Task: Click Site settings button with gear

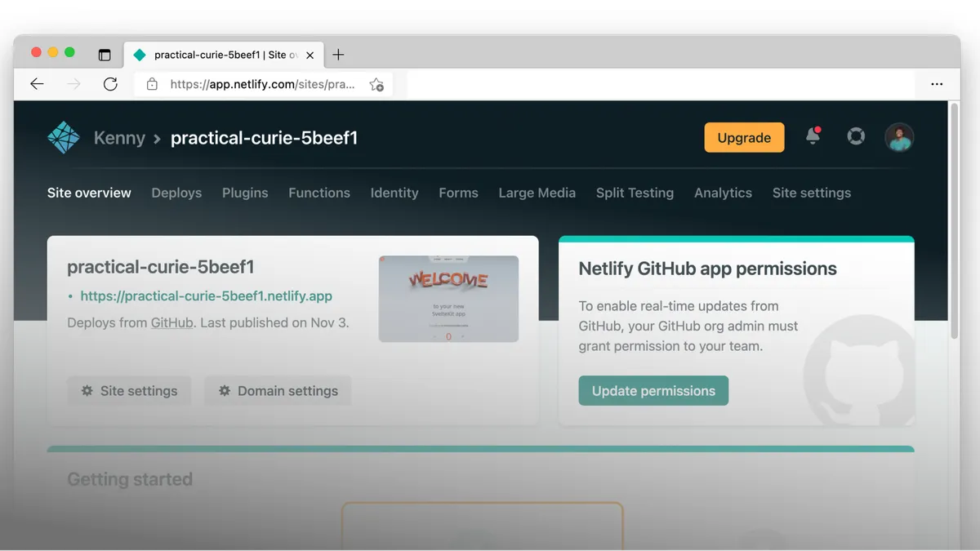Action: click(129, 391)
